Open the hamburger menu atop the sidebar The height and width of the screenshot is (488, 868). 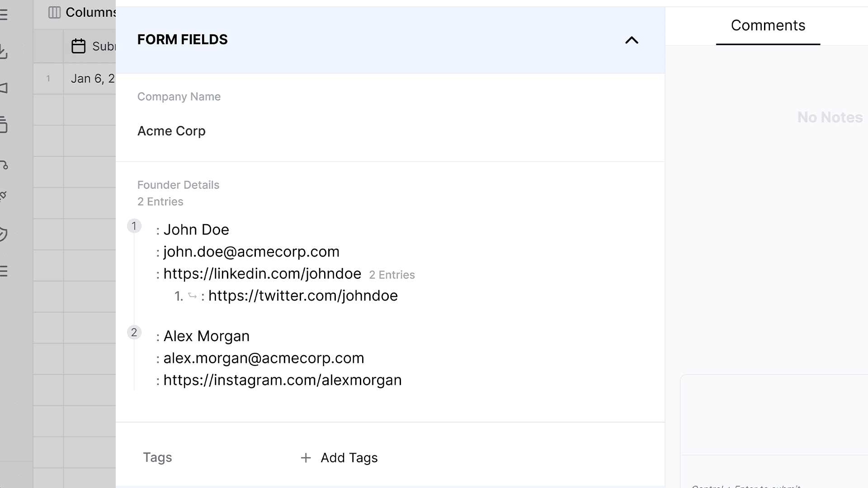(4, 14)
